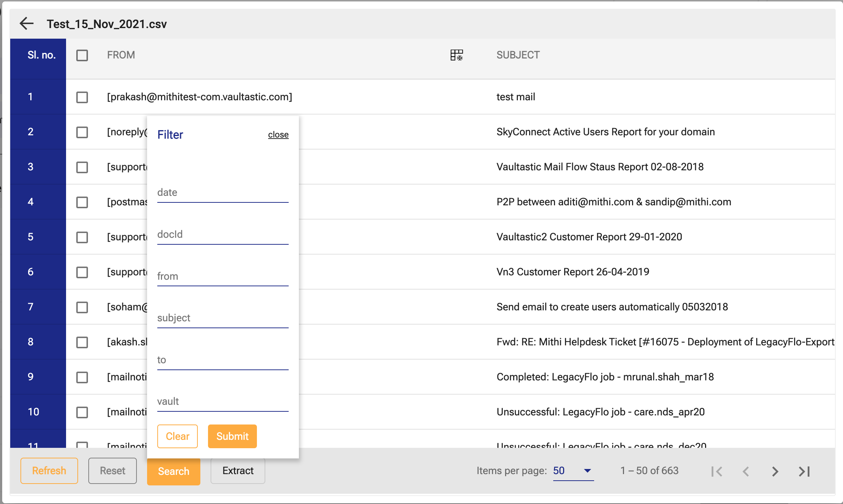This screenshot has width=843, height=504.
Task: Click the Refresh button
Action: pyautogui.click(x=49, y=471)
